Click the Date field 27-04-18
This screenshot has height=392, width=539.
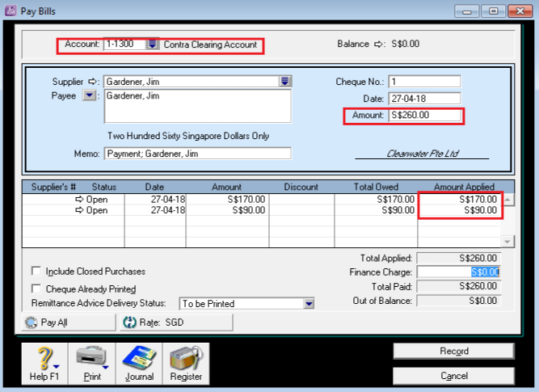[424, 99]
